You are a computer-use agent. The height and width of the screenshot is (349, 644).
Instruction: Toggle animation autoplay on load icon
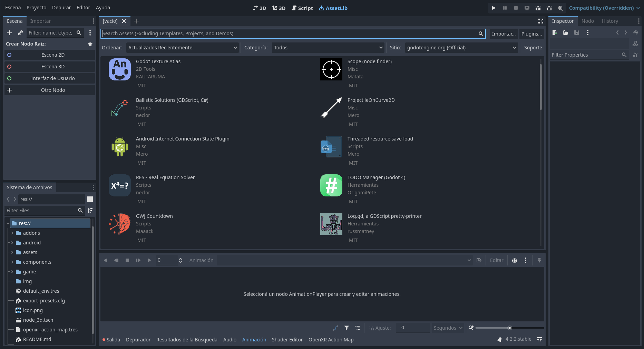coord(479,260)
